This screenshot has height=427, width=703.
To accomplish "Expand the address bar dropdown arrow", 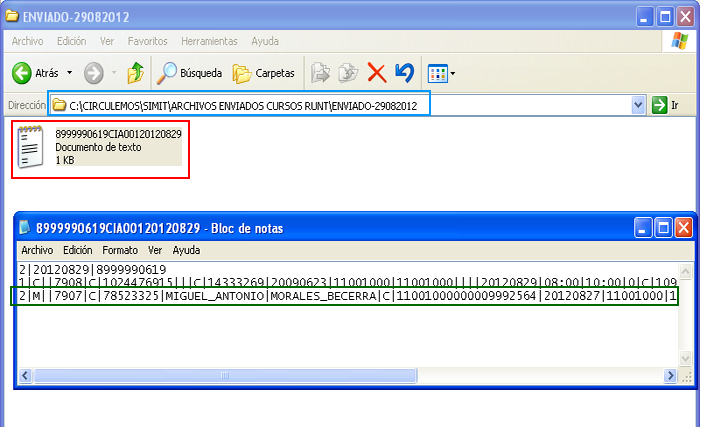I will pyautogui.click(x=639, y=105).
